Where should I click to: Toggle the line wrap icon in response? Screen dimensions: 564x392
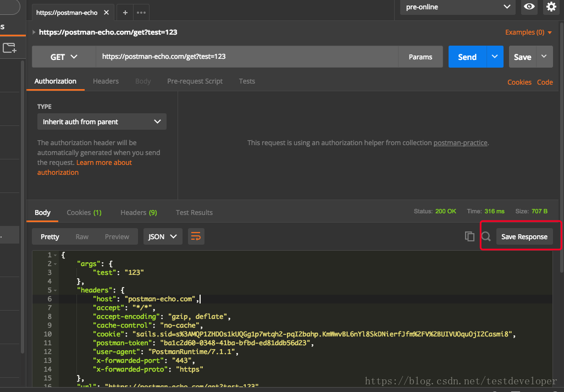(196, 236)
